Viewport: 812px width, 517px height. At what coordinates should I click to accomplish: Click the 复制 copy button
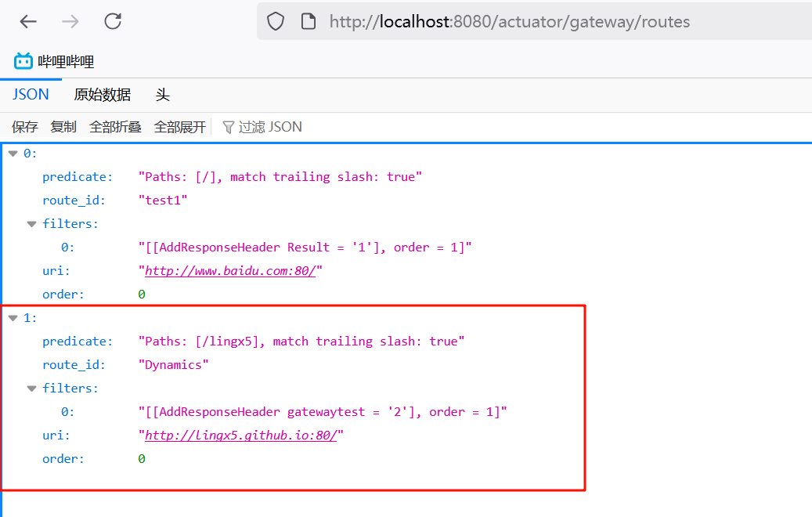(x=63, y=127)
